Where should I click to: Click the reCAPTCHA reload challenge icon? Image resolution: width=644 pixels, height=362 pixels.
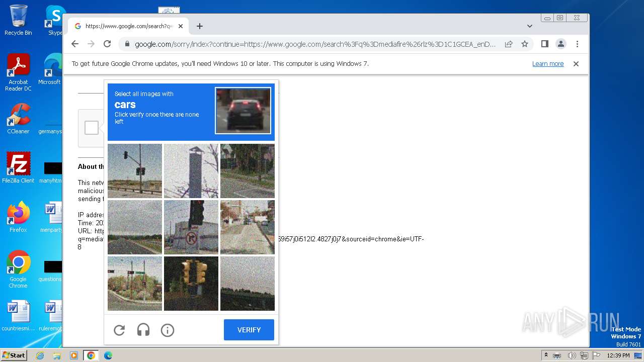point(119,330)
